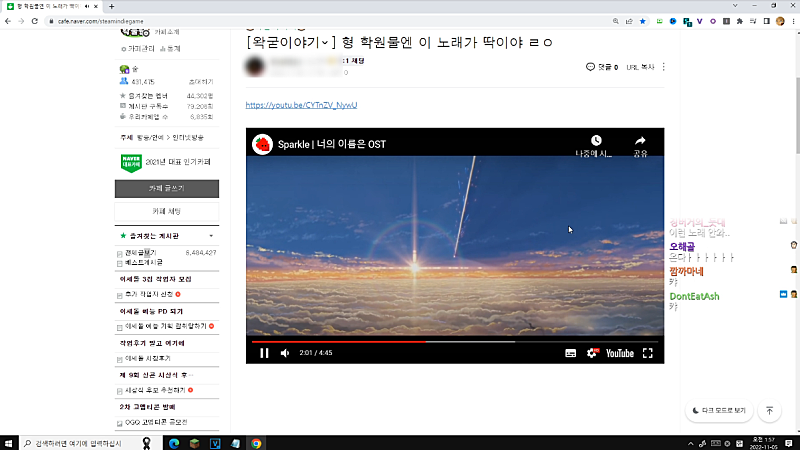The width and height of the screenshot is (800, 450).
Task: Open the youtu.be link in the post
Action: [x=301, y=104]
